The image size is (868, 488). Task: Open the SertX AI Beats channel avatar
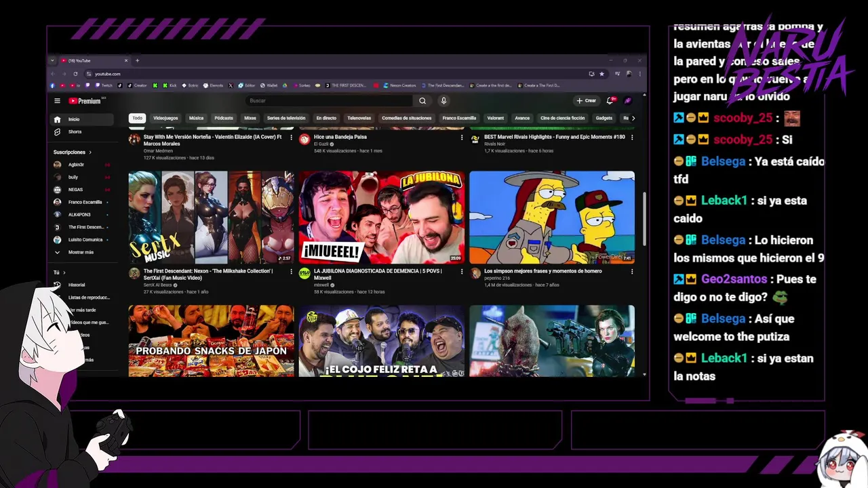(x=134, y=273)
